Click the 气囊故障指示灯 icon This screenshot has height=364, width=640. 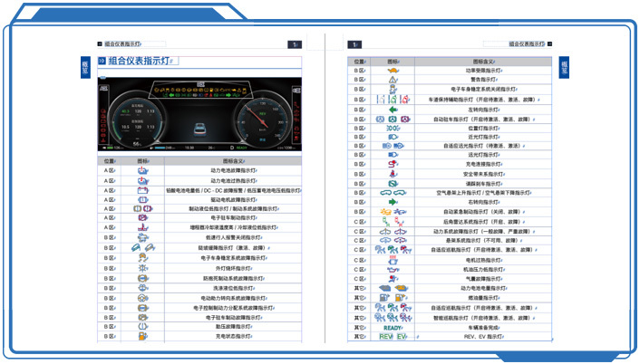pos(393,279)
